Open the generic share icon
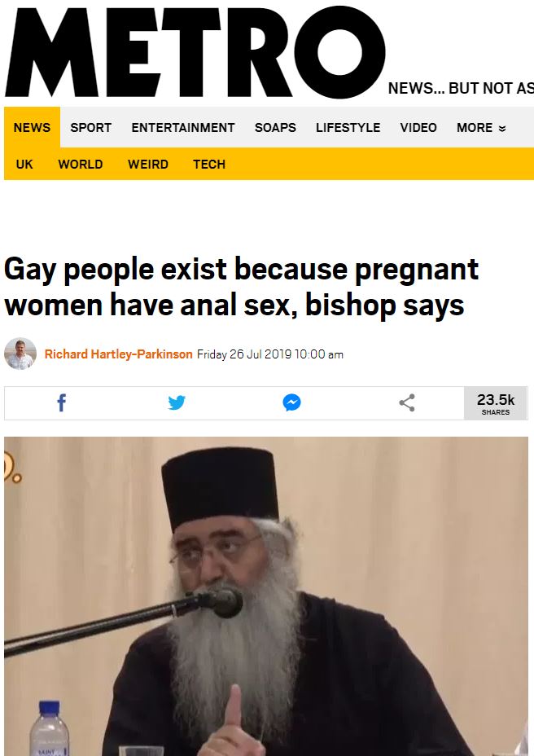Screen dimensions: 534x756 (407, 402)
